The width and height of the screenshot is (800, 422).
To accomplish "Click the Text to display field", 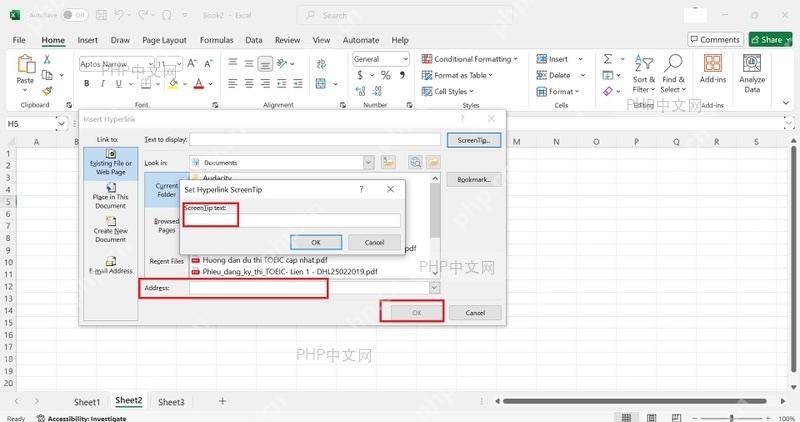I will coord(315,139).
